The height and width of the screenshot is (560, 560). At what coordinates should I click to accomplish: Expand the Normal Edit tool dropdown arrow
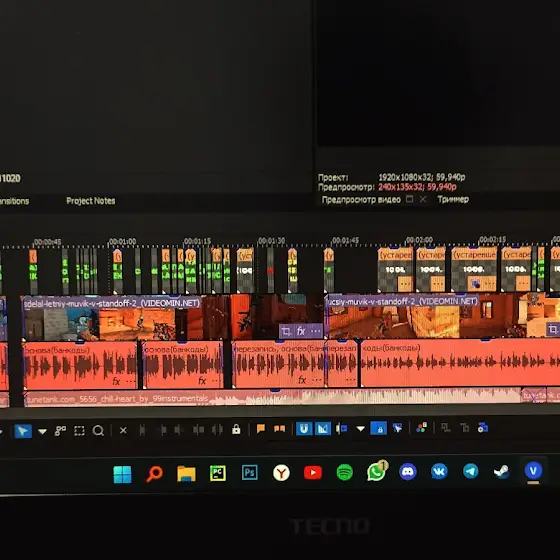click(x=42, y=431)
